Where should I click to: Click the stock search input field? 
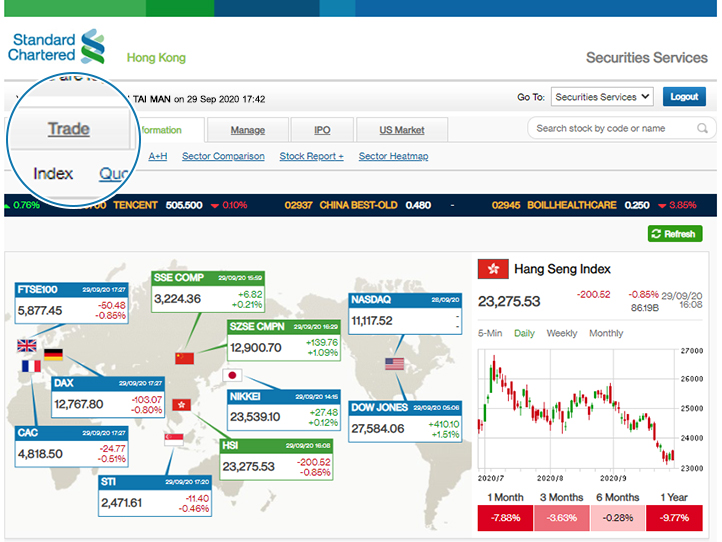point(622,128)
